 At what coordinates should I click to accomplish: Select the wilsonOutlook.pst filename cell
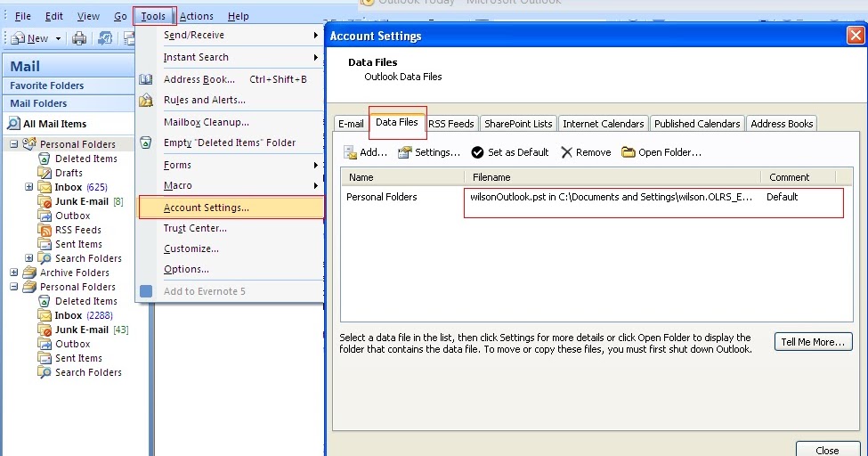coord(611,197)
